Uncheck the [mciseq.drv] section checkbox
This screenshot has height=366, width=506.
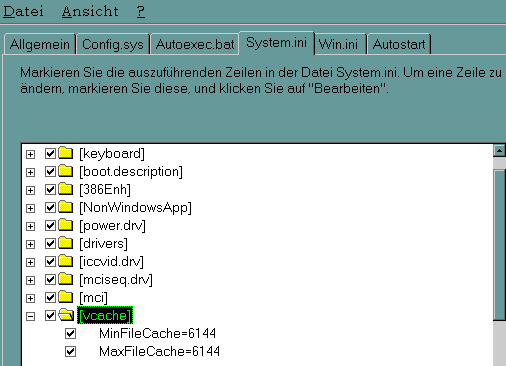pos(50,280)
